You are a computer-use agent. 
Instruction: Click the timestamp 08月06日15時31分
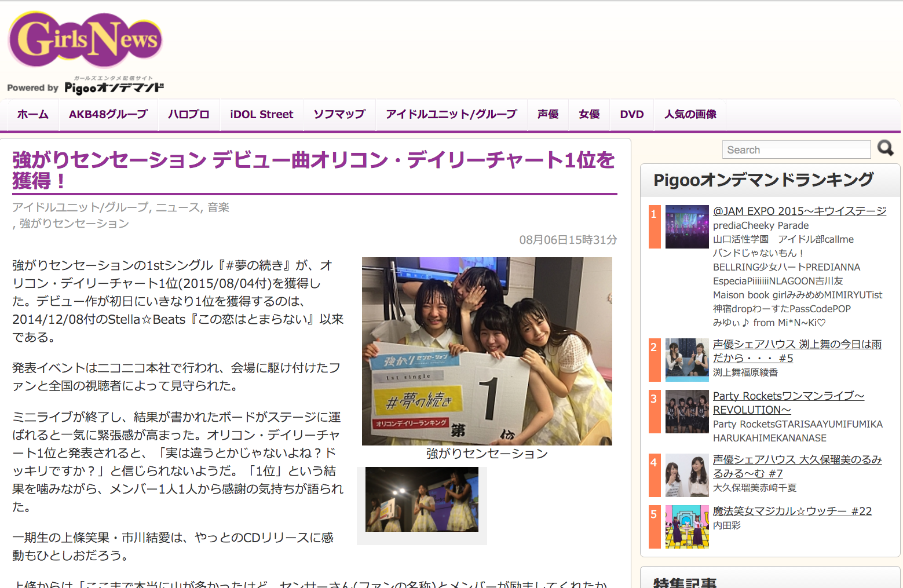coord(568,240)
